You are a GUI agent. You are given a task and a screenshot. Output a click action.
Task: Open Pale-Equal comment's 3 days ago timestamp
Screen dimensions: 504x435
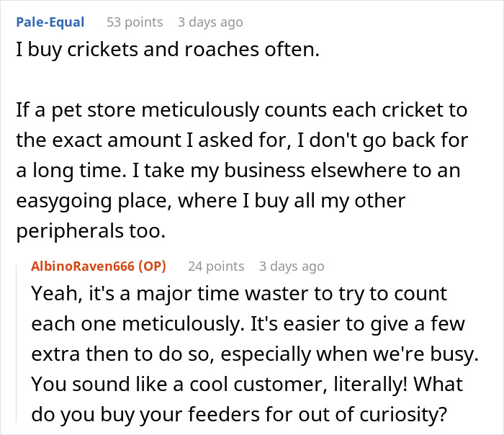tap(210, 22)
